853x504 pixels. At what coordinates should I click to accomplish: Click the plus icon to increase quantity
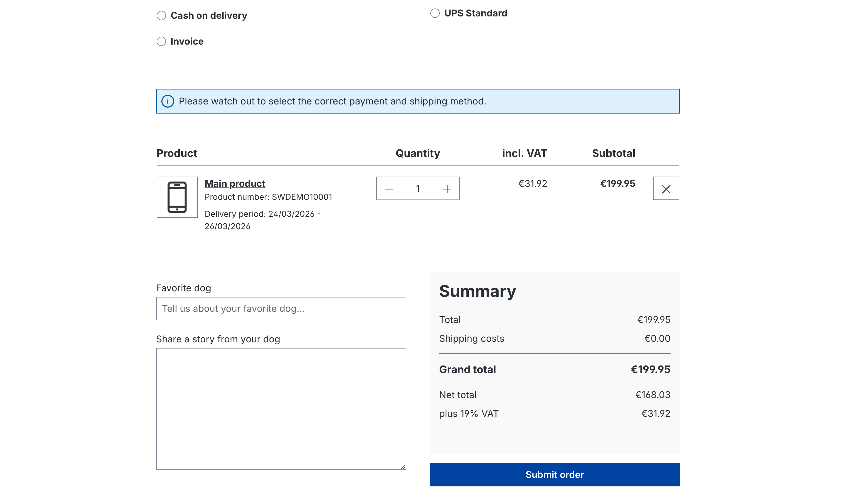446,189
